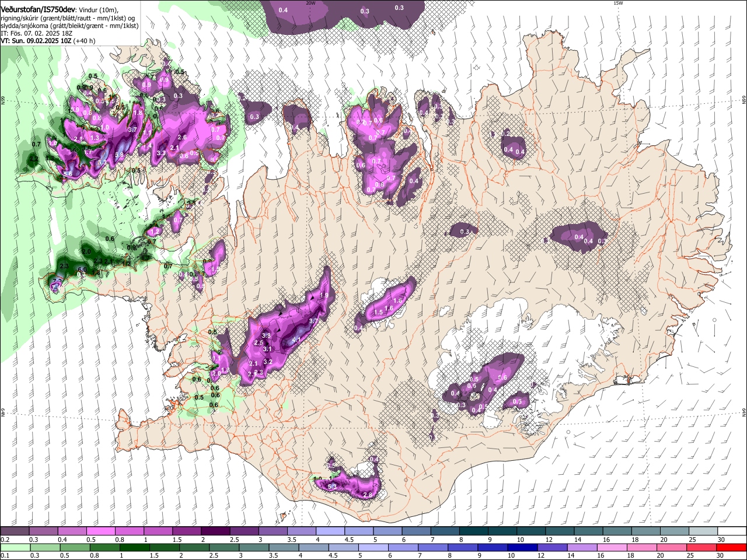The height and width of the screenshot is (560, 747).
Task: Pick snow swatch between 1 and 1.5
Action: coord(158,531)
